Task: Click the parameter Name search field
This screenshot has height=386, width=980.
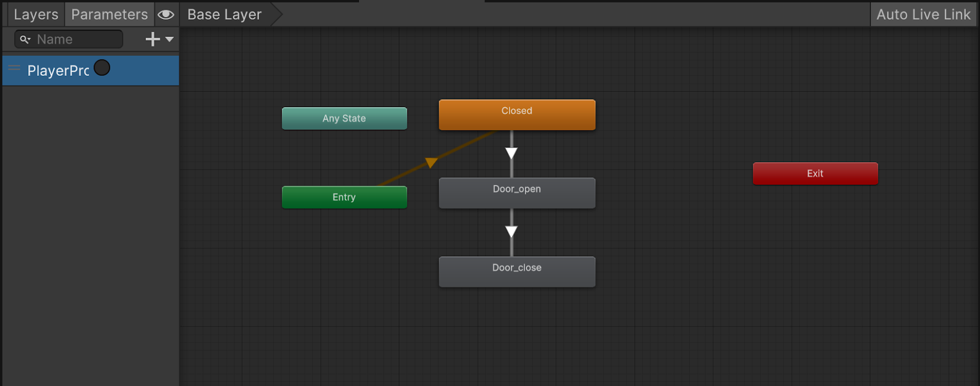Action: coord(77,39)
